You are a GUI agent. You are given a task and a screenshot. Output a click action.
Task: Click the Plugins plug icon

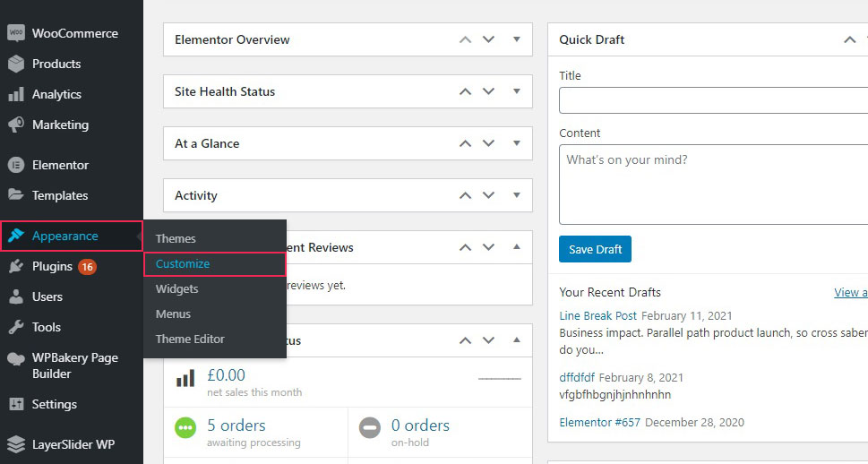coord(16,266)
